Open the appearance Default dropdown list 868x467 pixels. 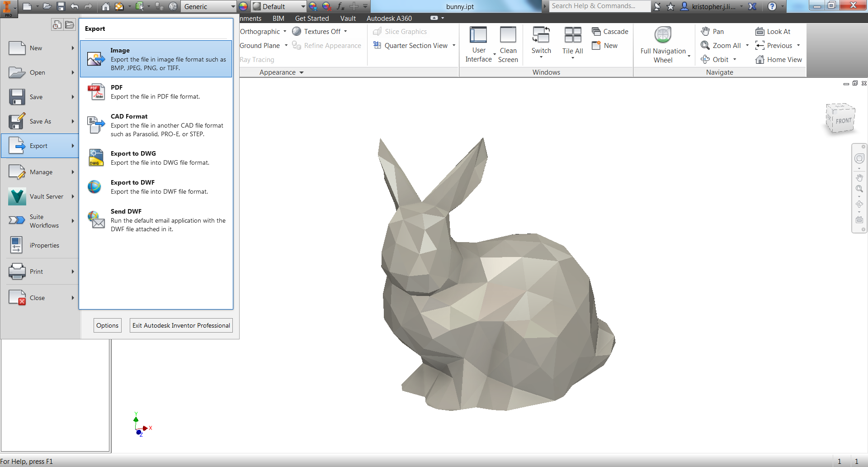click(x=303, y=6)
